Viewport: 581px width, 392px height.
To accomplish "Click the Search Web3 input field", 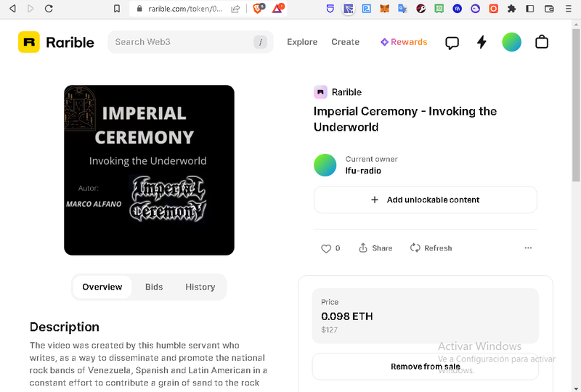I will [x=182, y=42].
